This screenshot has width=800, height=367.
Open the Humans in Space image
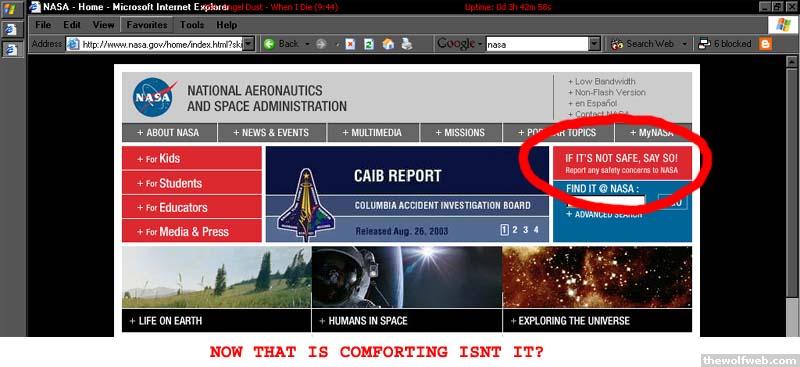coord(407,277)
